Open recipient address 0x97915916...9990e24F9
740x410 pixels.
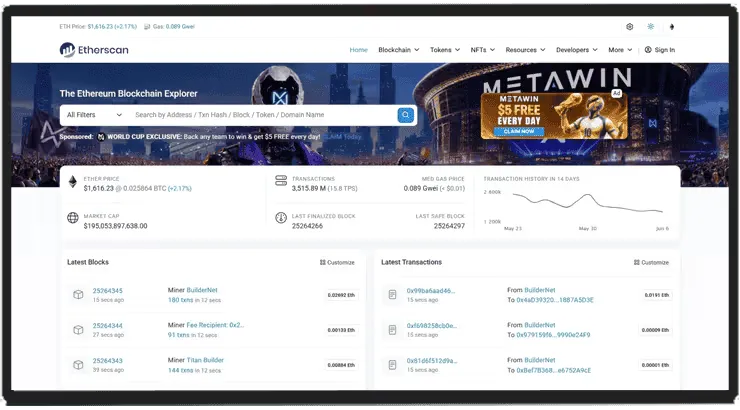point(553,335)
